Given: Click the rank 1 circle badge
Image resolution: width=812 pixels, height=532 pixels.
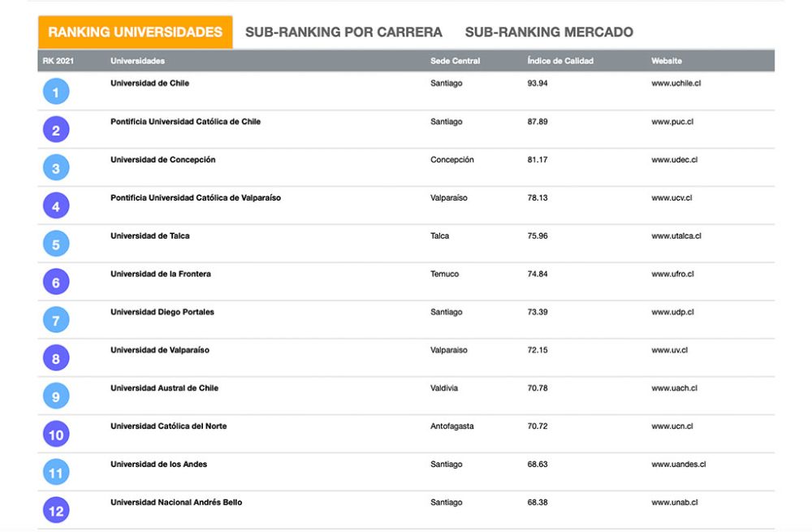Looking at the screenshot, I should (x=55, y=92).
